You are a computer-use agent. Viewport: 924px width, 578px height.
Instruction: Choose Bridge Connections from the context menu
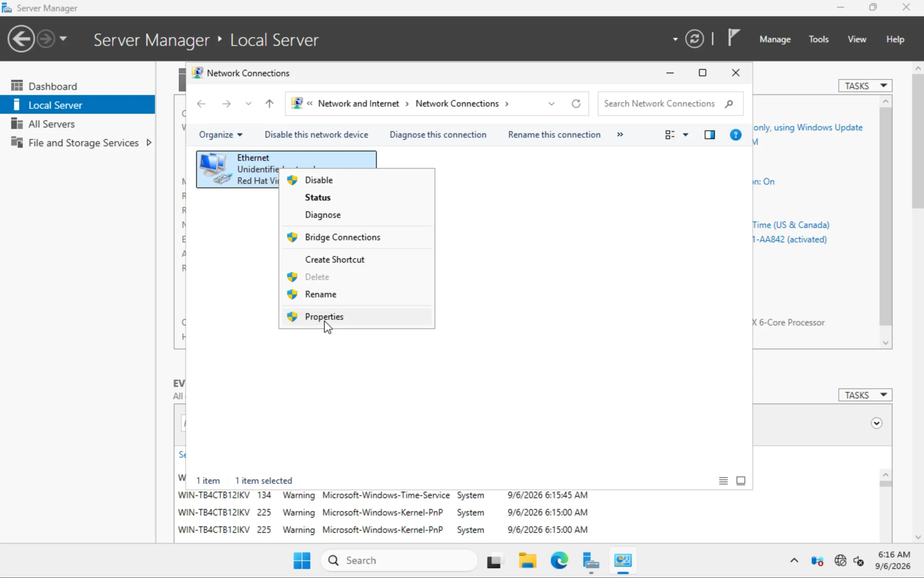[357, 237]
